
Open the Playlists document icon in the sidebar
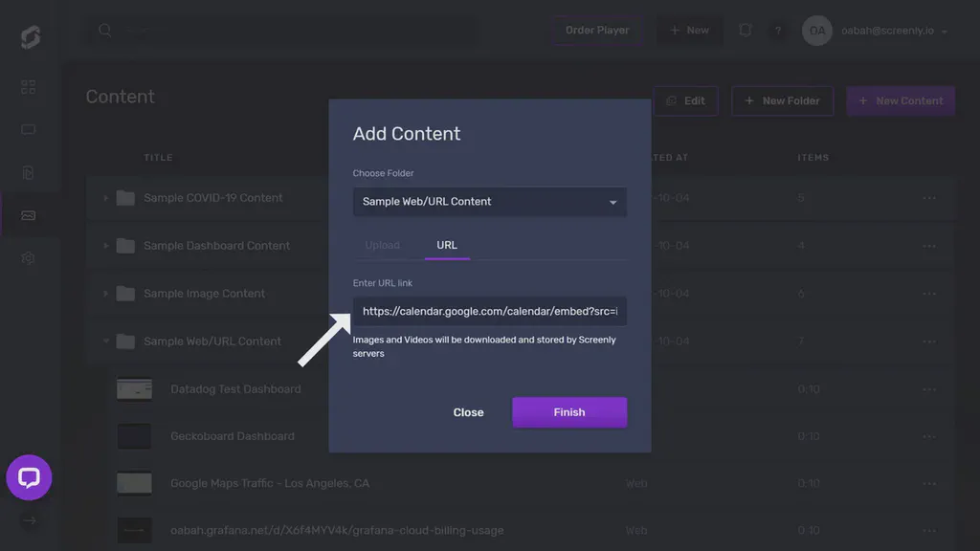28,172
